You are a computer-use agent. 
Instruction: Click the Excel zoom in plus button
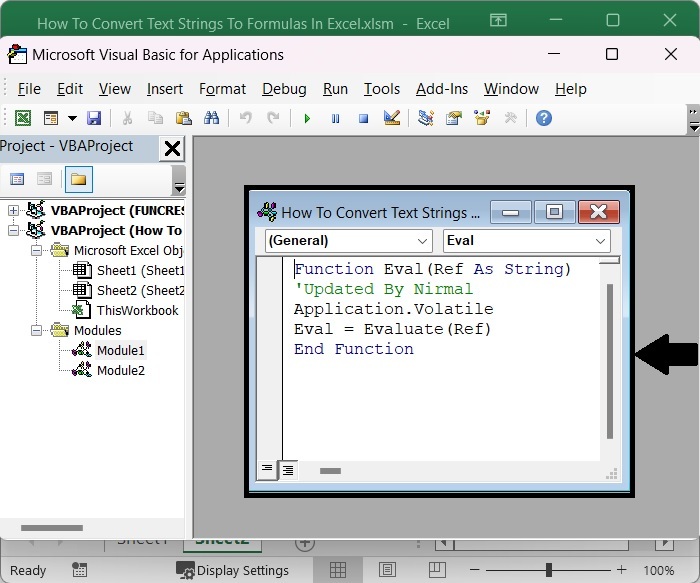pyautogui.click(x=621, y=570)
